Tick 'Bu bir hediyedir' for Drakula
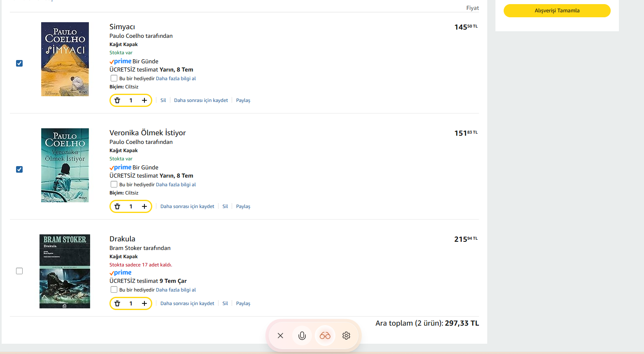This screenshot has height=354, width=644. coord(114,289)
